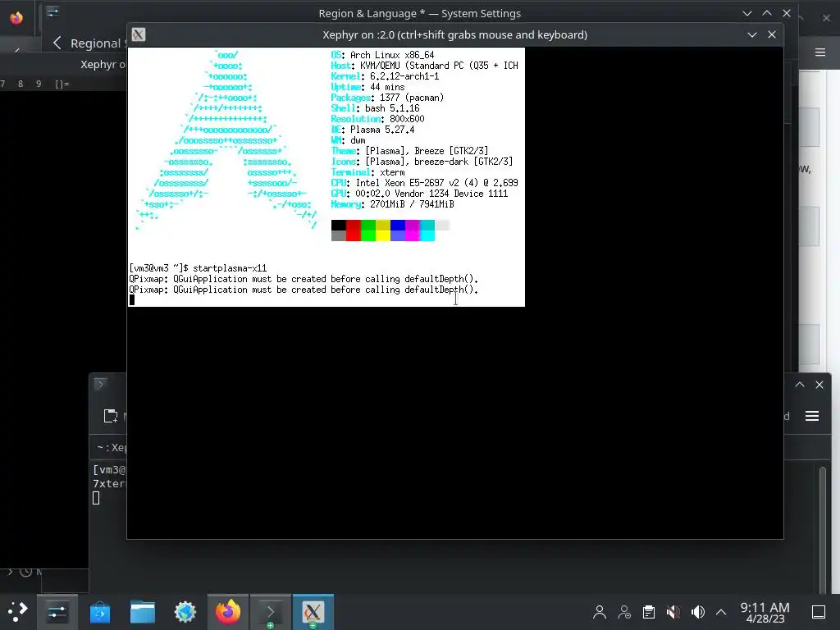Switch to Konsole terminal in taskbar

point(271,611)
